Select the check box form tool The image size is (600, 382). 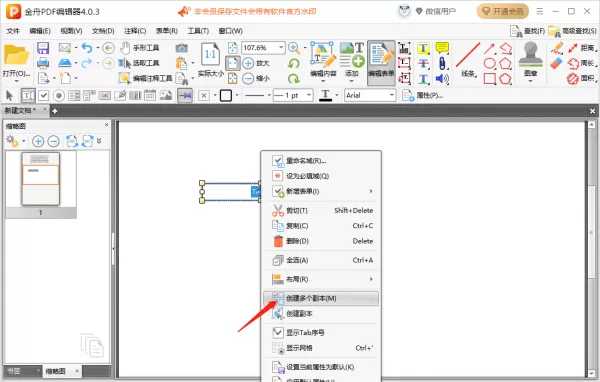[x=44, y=95]
